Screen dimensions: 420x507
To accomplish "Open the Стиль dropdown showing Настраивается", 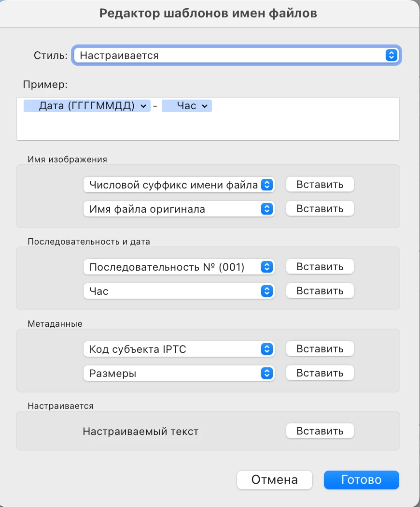I will click(x=236, y=55).
